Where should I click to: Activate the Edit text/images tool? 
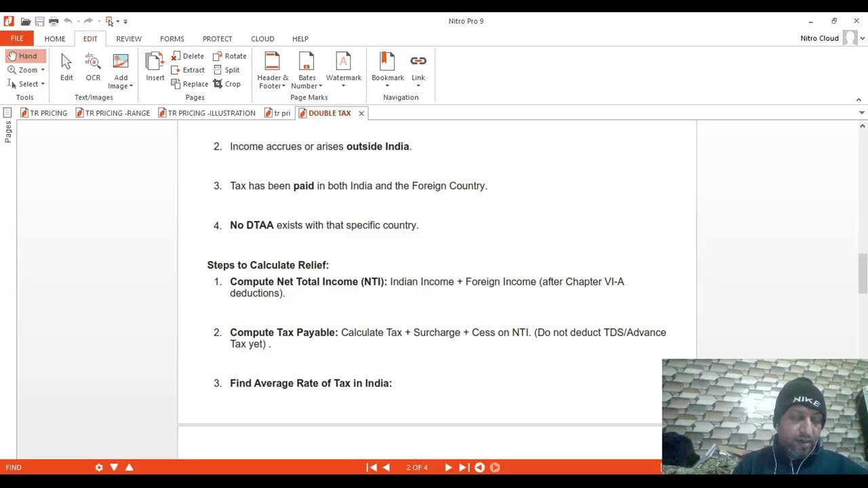pos(66,68)
